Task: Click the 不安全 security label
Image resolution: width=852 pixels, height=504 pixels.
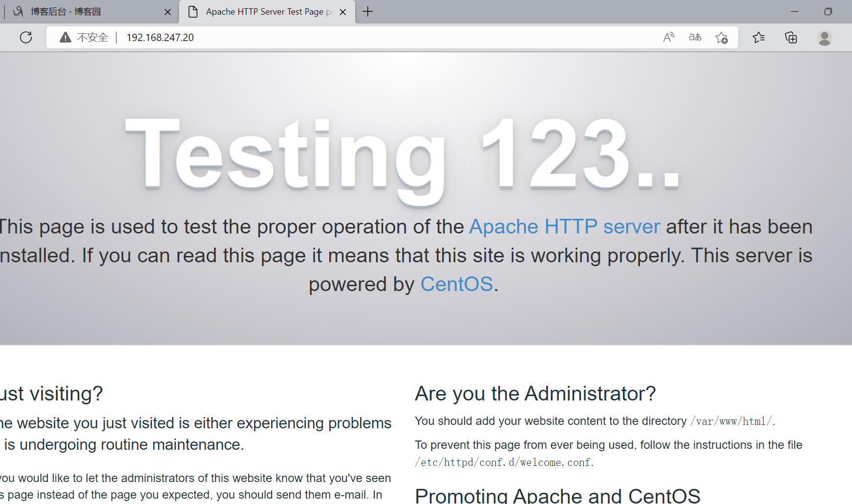Action: tap(92, 37)
